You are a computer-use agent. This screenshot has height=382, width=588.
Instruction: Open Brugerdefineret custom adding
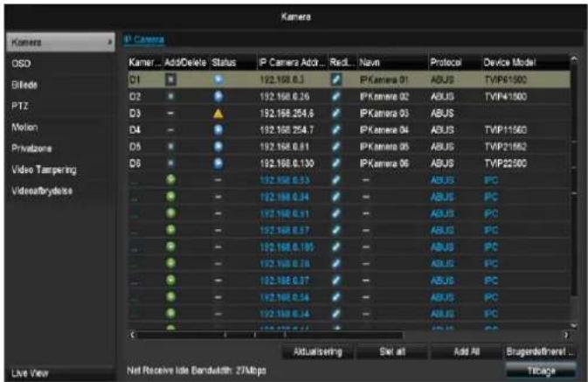(x=540, y=352)
